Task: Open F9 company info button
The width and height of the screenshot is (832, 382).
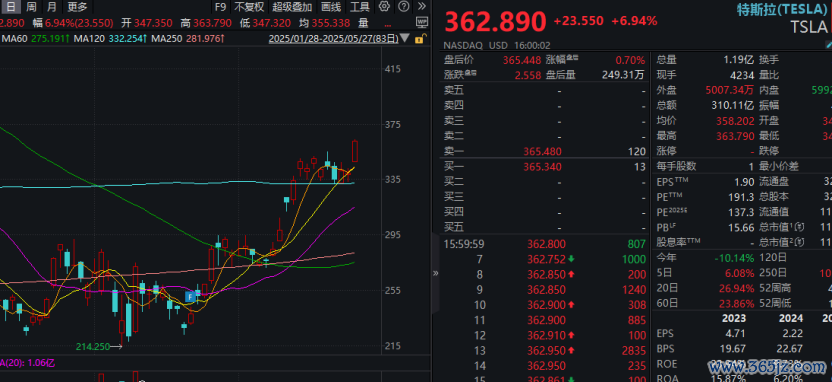Action: [x=220, y=7]
